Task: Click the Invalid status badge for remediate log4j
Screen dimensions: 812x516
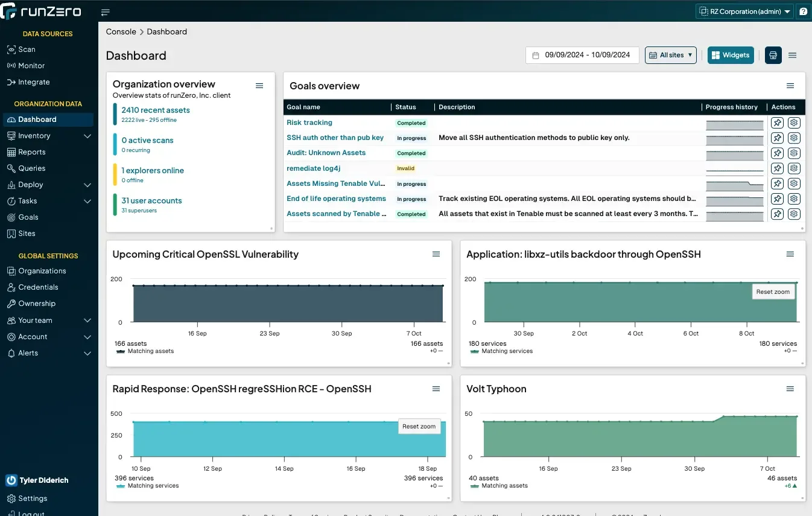Action: click(405, 168)
